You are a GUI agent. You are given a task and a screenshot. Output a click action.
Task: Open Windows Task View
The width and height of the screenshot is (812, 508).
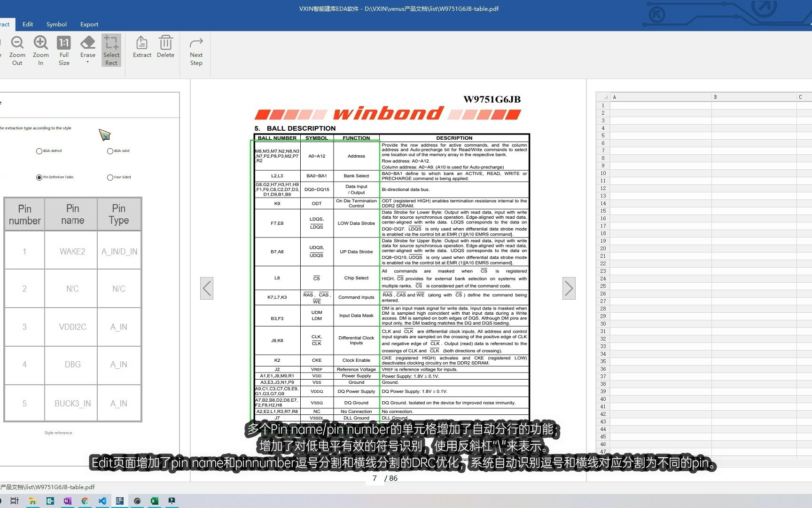(15, 501)
